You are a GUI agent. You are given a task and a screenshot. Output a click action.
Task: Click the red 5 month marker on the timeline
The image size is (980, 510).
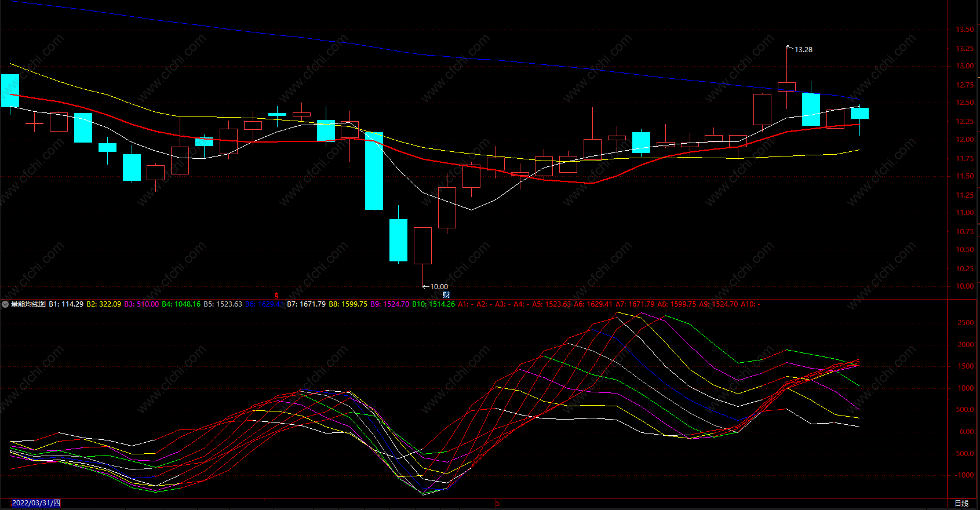coord(497,504)
